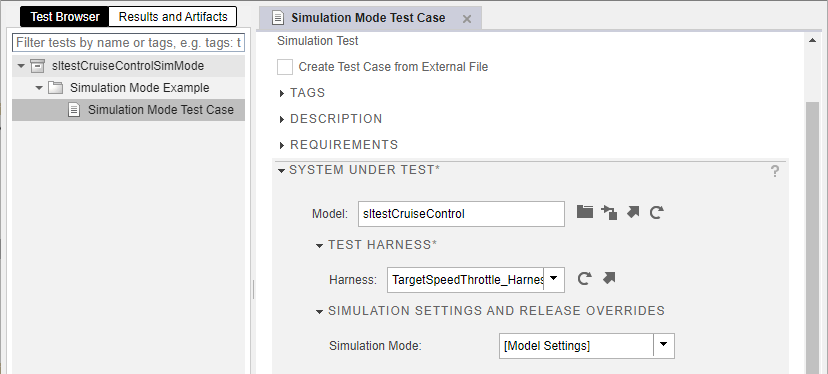Viewport: 828px width, 374px height.
Task: Click the filter tests input field
Action: [x=128, y=42]
